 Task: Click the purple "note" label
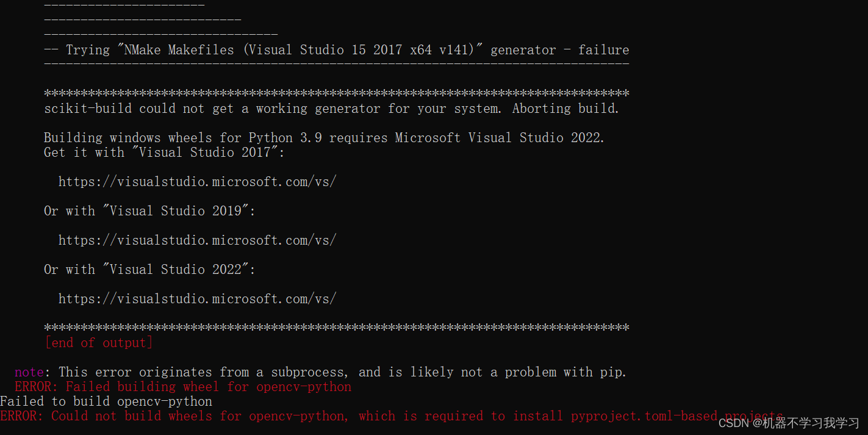click(29, 372)
